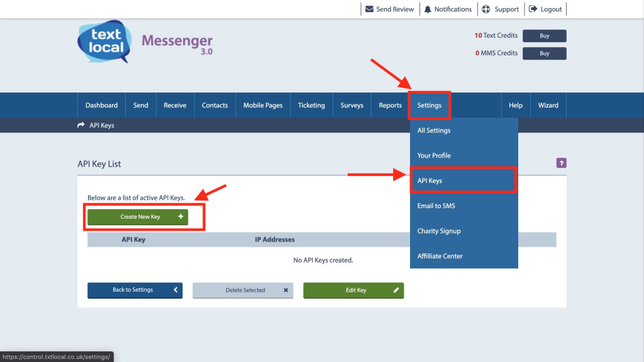644x362 pixels.
Task: Select API Keys from Settings dropdown
Action: (464, 180)
